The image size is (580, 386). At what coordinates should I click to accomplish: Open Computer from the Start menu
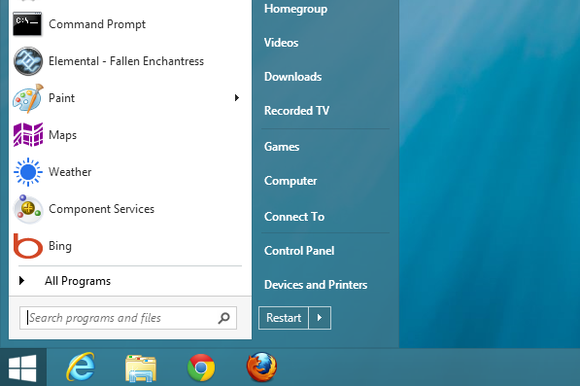point(290,181)
